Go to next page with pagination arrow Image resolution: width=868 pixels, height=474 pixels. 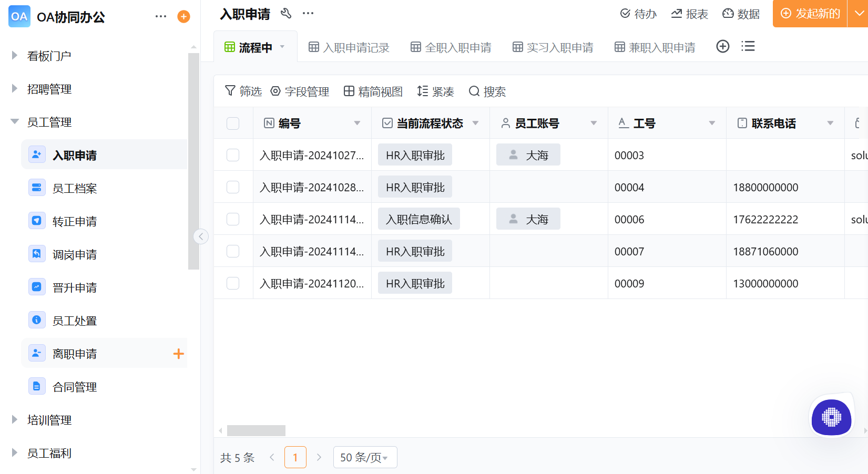pos(319,457)
